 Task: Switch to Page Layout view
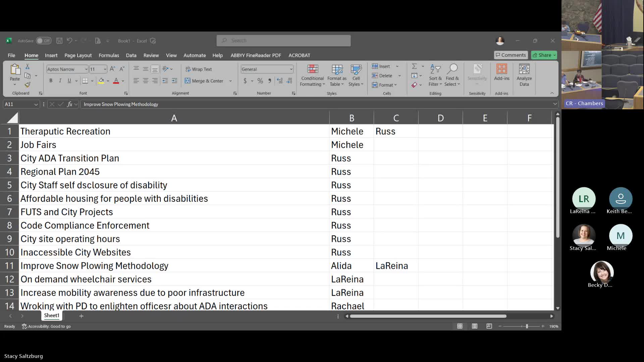474,326
